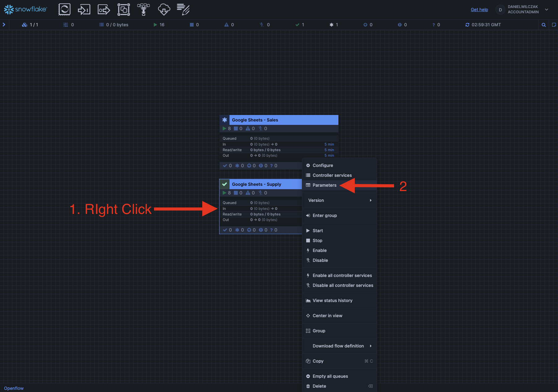Click the Input Port toolbar icon
The width and height of the screenshot is (558, 392).
click(84, 10)
